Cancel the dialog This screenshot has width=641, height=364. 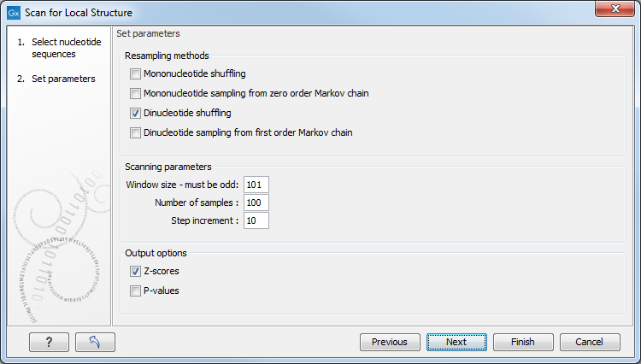pyautogui.click(x=590, y=342)
